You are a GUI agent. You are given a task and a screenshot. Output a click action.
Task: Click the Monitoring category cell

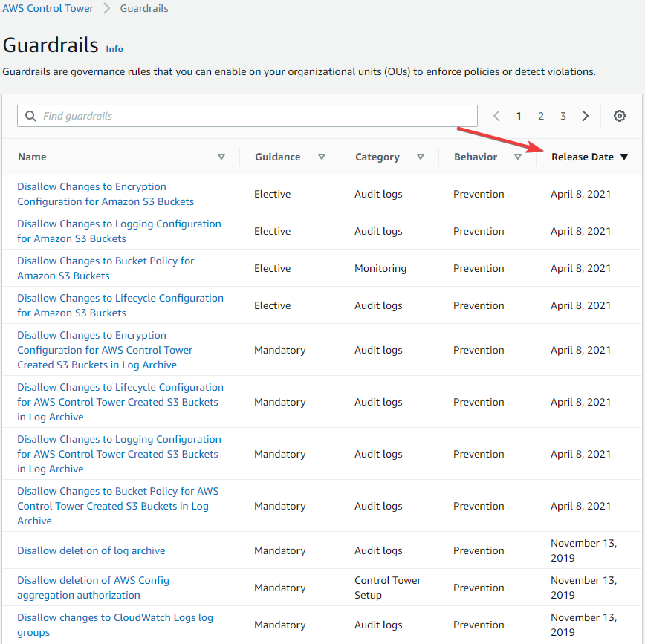coord(380,268)
